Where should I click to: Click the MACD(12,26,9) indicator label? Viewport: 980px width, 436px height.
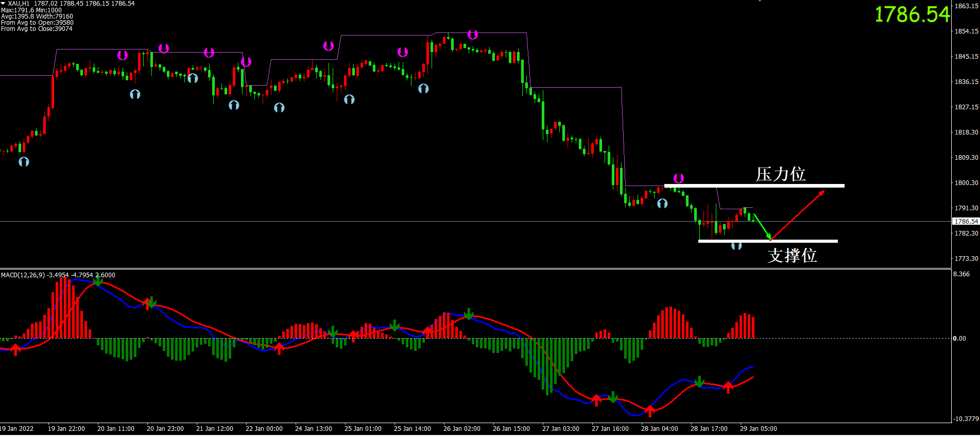pyautogui.click(x=23, y=275)
